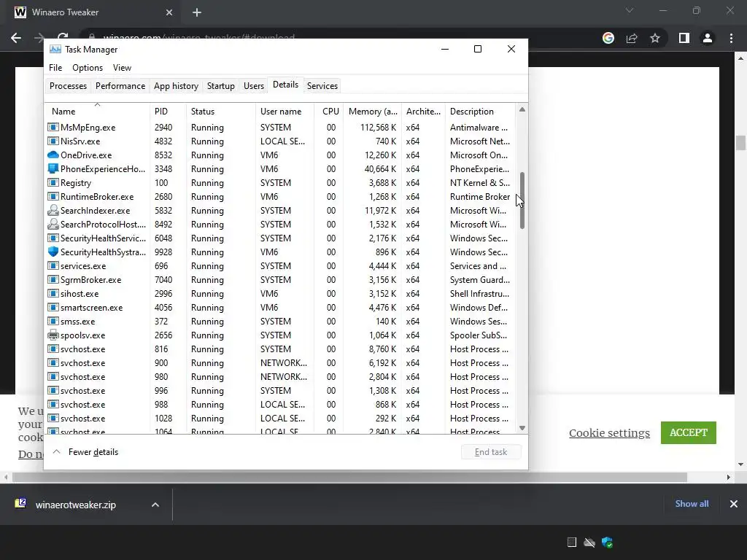Switch to the Users tab
Screen dimensions: 747x560
tap(253, 86)
